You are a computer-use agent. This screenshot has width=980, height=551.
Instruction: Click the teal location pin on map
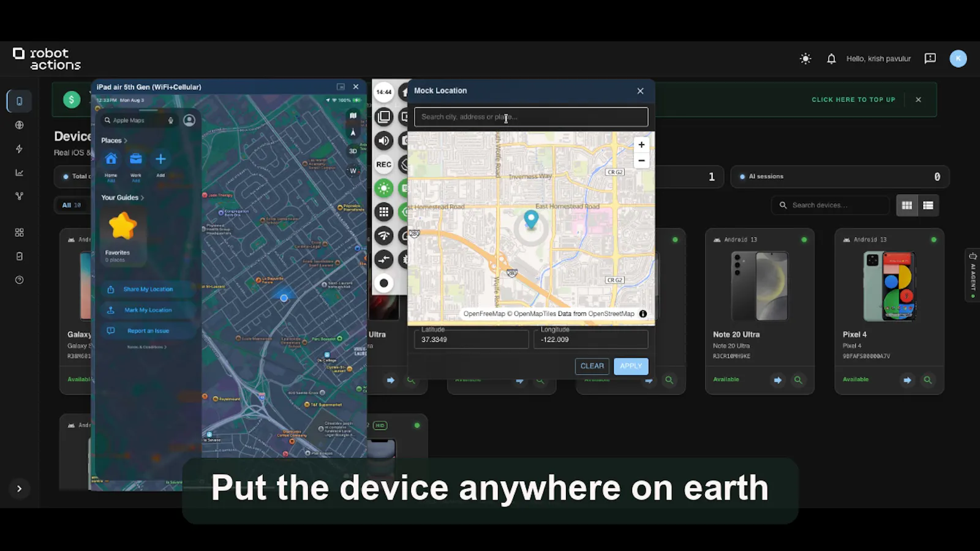531,219
